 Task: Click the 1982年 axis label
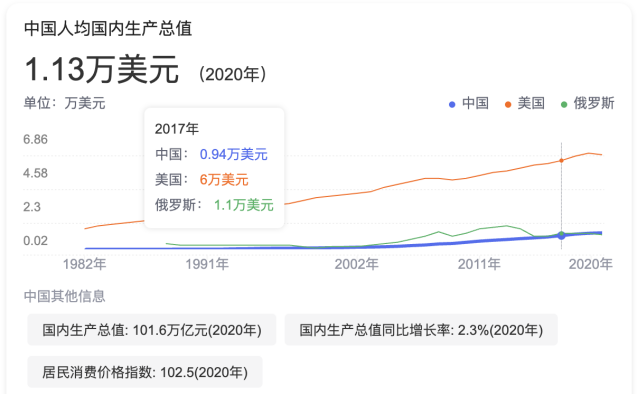click(84, 264)
